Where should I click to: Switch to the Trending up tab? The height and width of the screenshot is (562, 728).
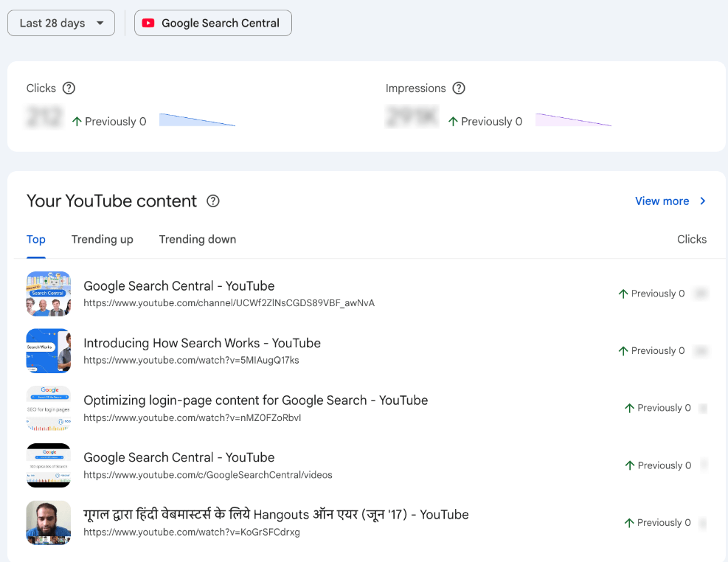[x=103, y=239]
